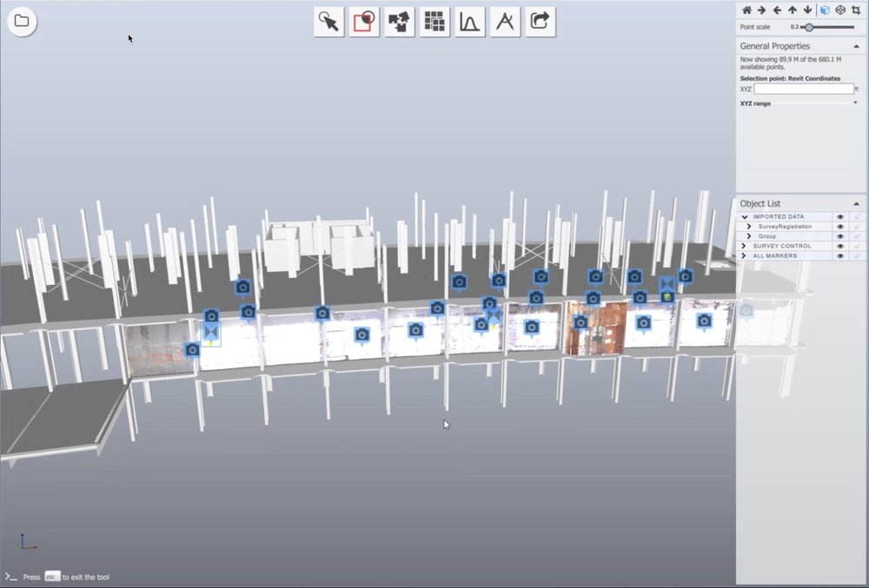
Task: Select the measure/annotation tool
Action: [505, 22]
